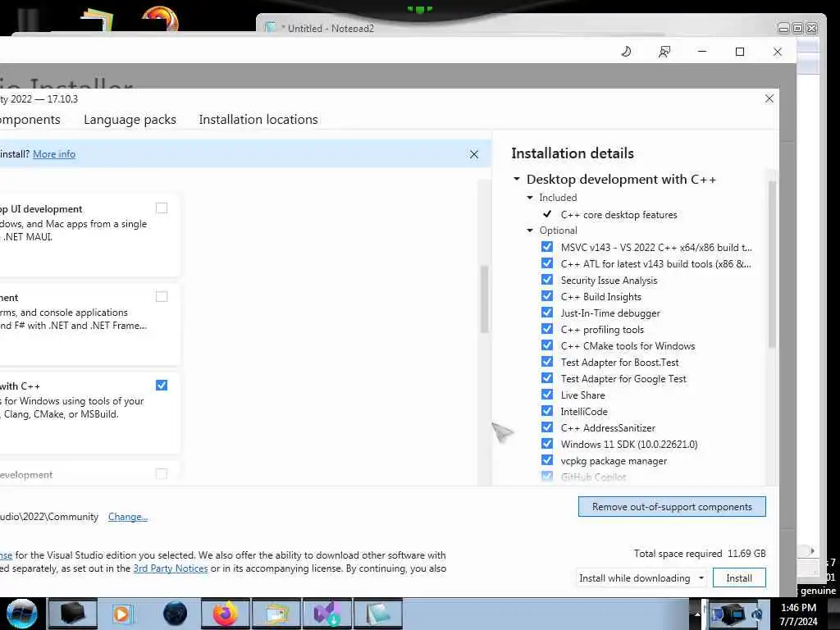840x630 pixels.
Task: Click Change... install location link
Action: coord(128,517)
